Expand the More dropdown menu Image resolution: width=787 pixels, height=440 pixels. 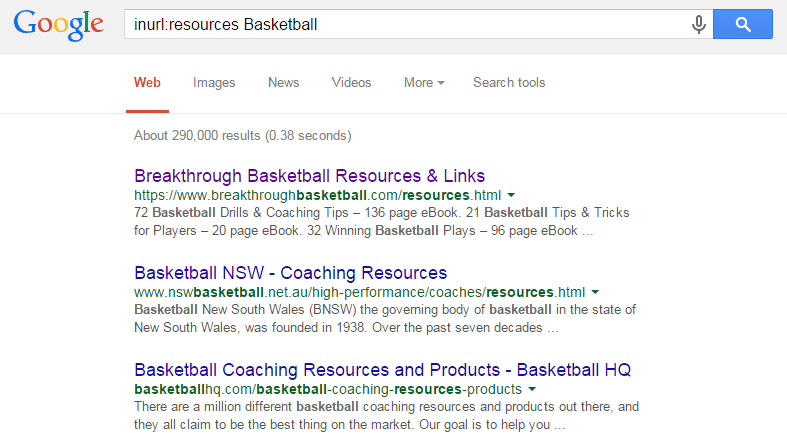424,82
